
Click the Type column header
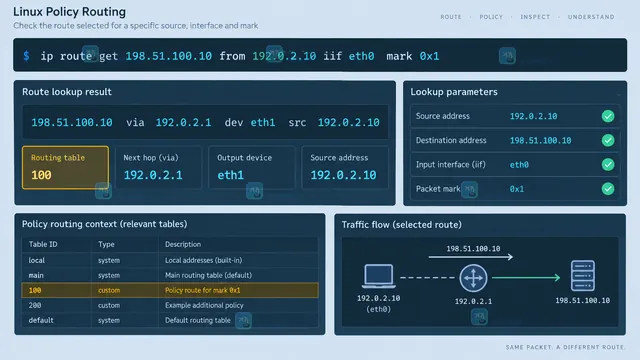(x=106, y=244)
